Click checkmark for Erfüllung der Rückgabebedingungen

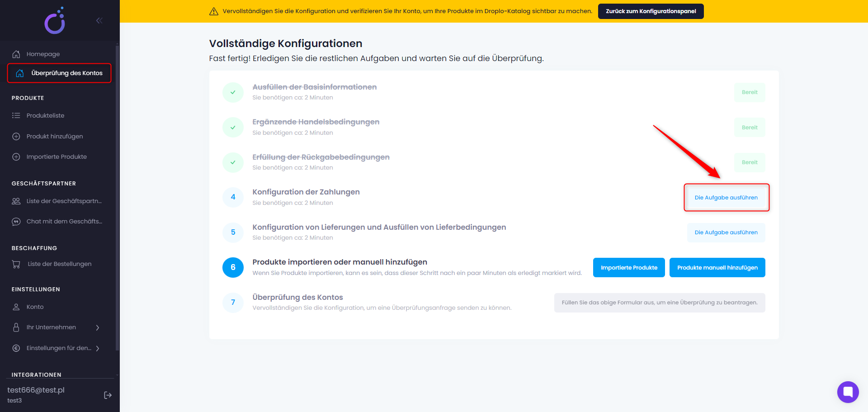click(x=233, y=162)
